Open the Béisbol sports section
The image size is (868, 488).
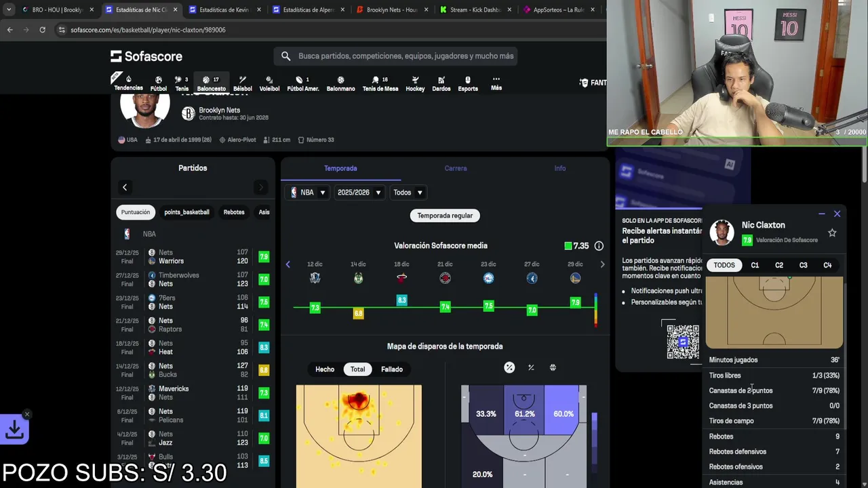(x=242, y=83)
